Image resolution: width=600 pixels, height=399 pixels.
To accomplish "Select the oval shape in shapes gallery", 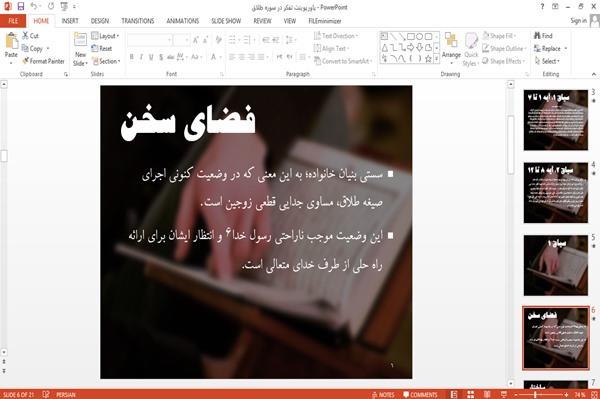I will pyautogui.click(x=420, y=37).
